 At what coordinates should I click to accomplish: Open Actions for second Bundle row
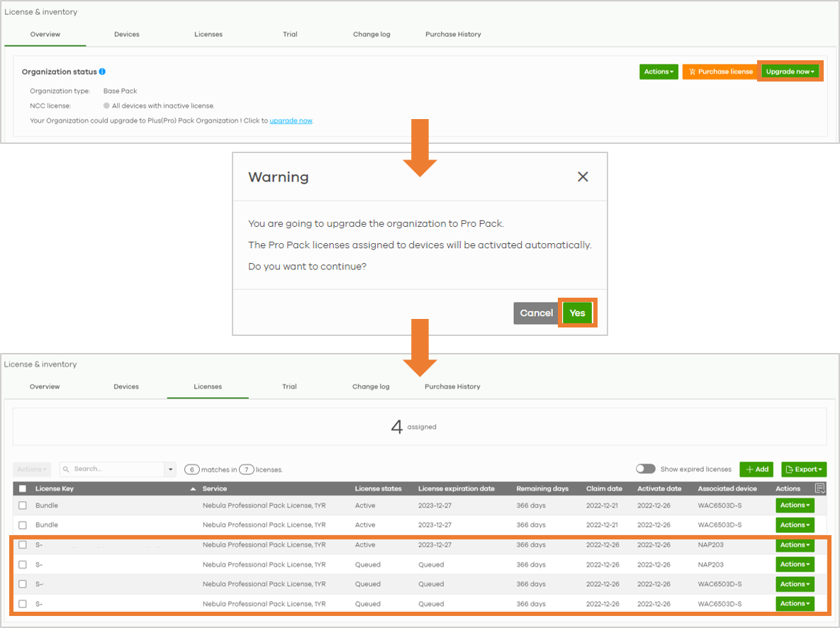(795, 525)
